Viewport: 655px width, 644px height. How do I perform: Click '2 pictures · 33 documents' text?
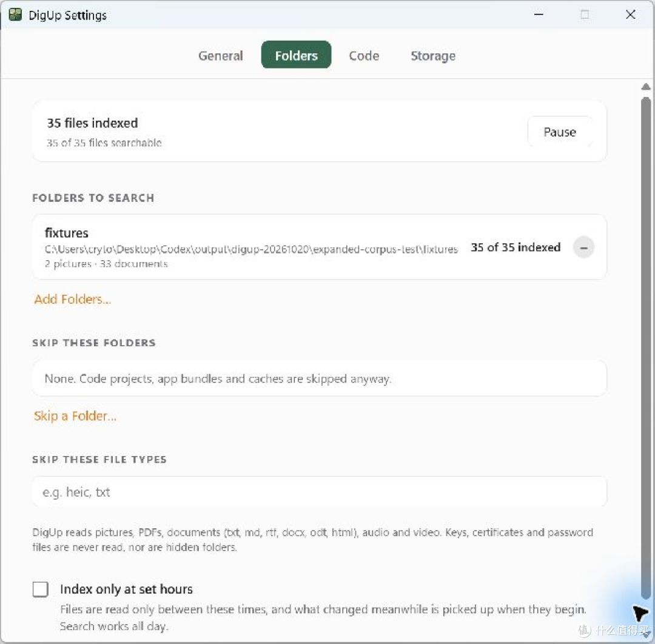click(x=106, y=264)
